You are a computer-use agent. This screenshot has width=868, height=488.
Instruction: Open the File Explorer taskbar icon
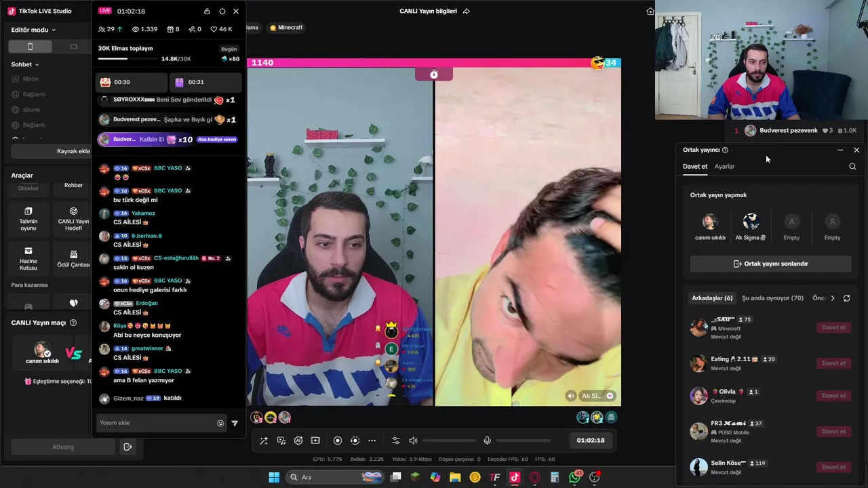pos(454,477)
